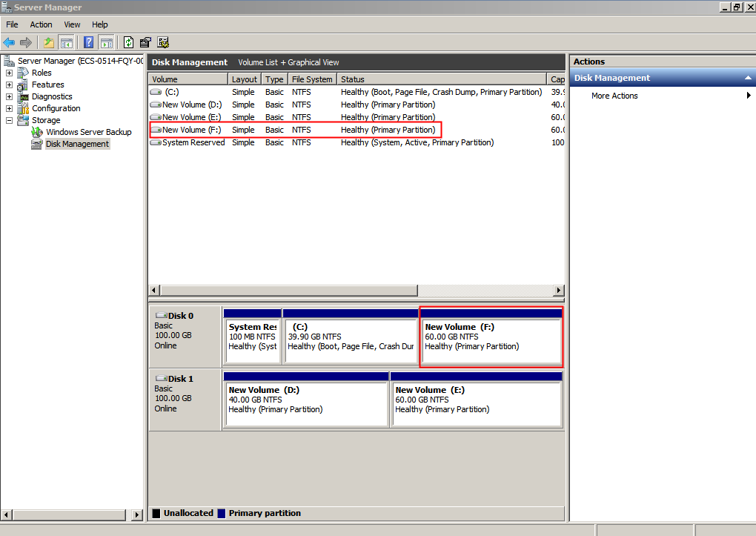
Task: Expand the Roles tree node
Action: (x=9, y=73)
